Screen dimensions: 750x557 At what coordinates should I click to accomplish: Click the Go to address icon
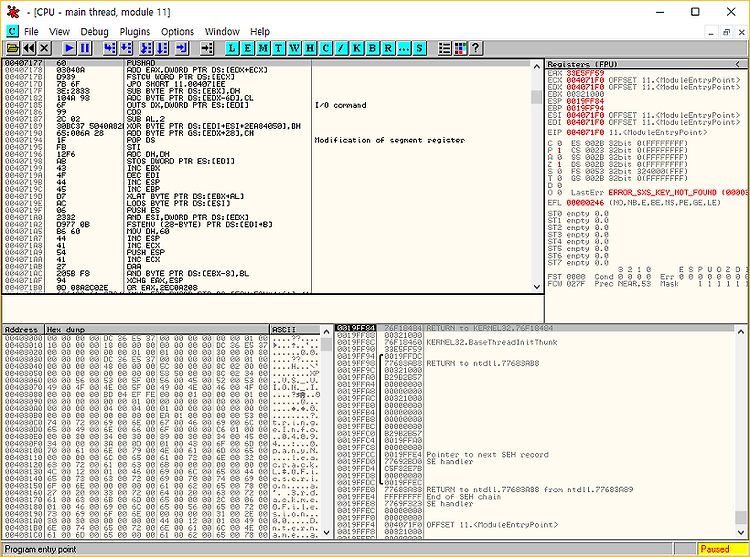(207, 48)
